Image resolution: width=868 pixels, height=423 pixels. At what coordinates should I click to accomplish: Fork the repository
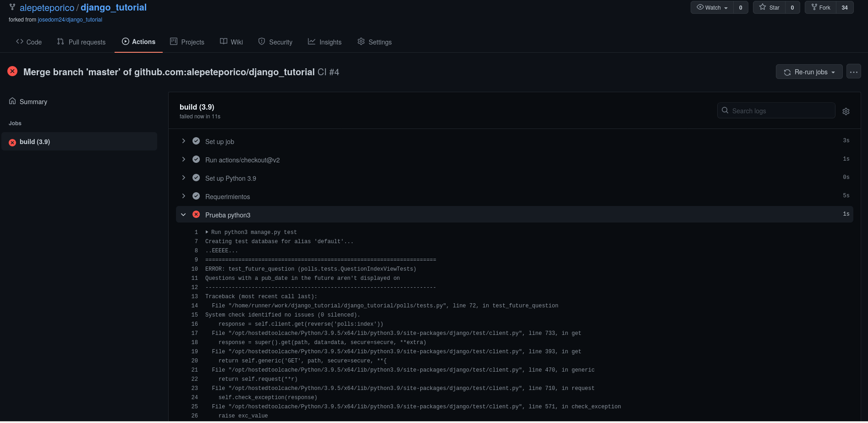821,7
